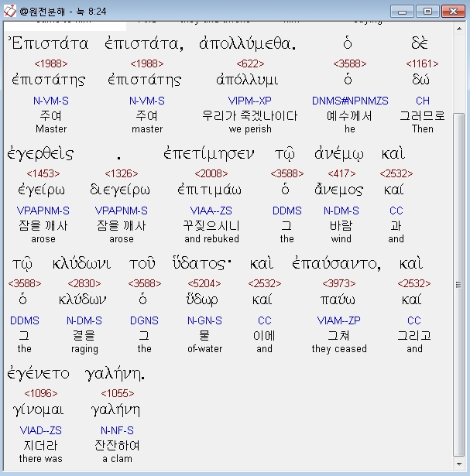
Task: Click the lemma παύω
Action: (338, 300)
